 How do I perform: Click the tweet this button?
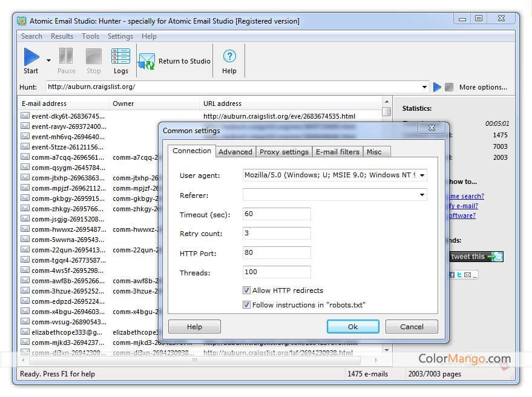point(476,257)
